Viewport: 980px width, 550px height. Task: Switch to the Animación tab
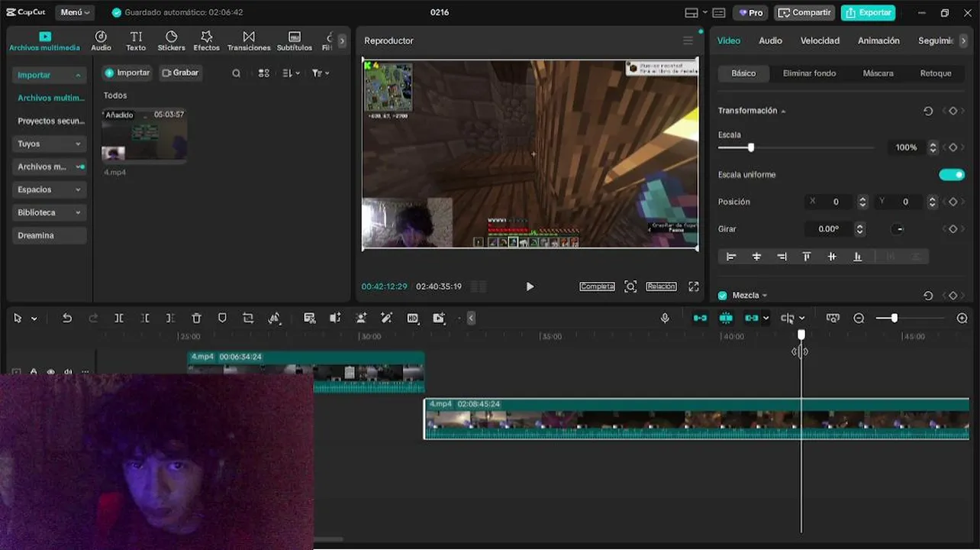pos(878,40)
